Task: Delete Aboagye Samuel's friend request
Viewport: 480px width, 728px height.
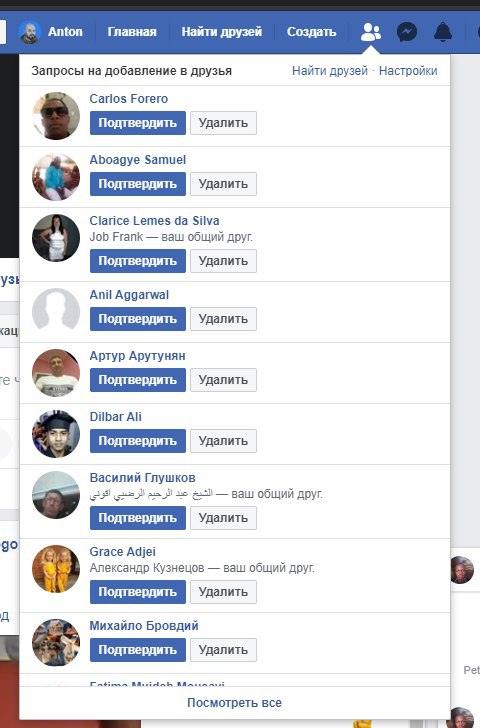Action: (223, 184)
